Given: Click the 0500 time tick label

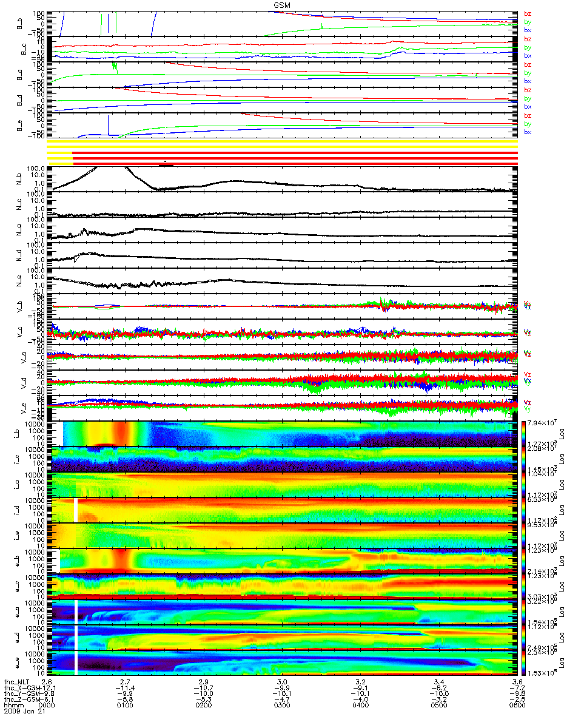Looking at the screenshot, I should tap(439, 706).
